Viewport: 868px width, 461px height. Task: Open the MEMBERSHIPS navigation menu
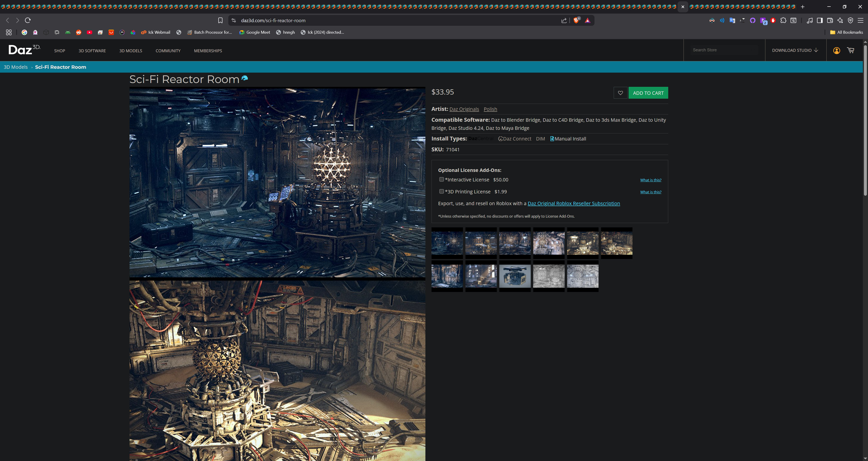(208, 51)
